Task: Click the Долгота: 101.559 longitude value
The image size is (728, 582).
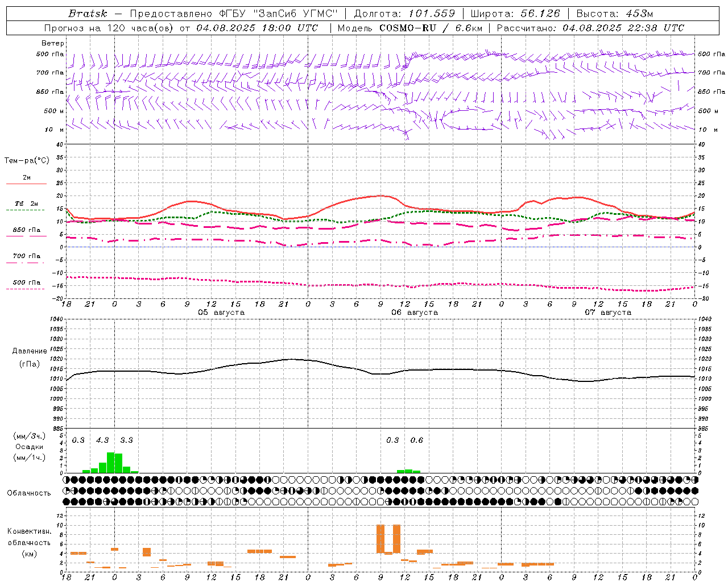Action: [x=404, y=14]
